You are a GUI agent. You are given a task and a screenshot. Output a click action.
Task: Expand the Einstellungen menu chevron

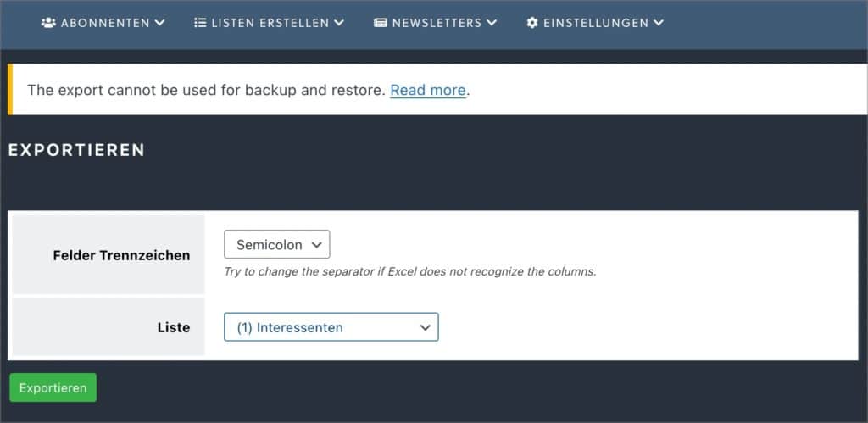pos(658,23)
